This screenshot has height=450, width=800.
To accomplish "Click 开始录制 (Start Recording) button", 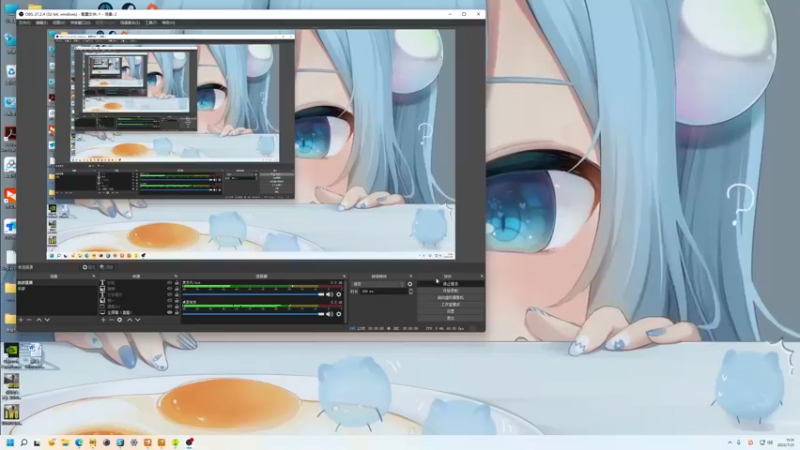I will 451,291.
